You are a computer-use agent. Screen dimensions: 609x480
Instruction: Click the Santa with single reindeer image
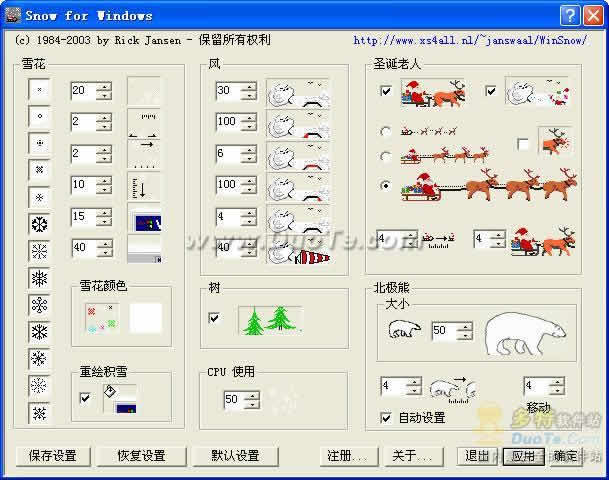tap(433, 92)
